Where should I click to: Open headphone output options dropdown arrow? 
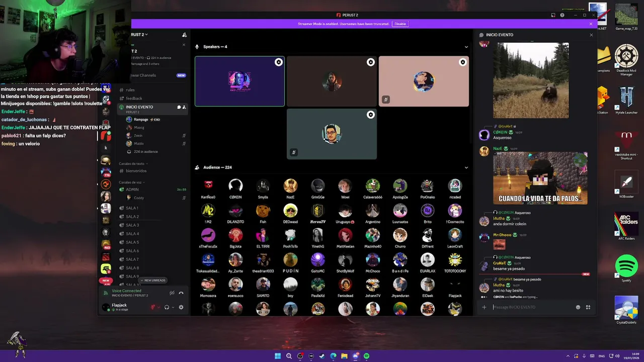(173, 307)
